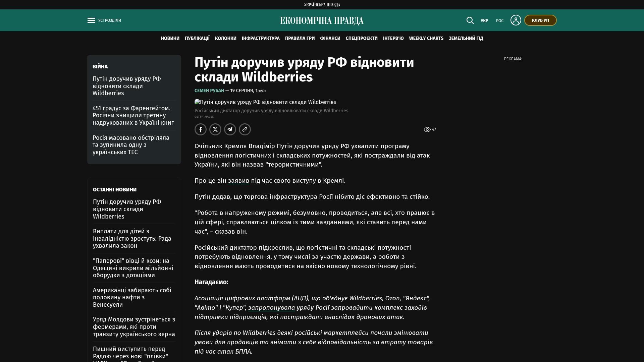Open the ВІЙНА section heading
Screen dimensions: 644x362
click(100, 67)
